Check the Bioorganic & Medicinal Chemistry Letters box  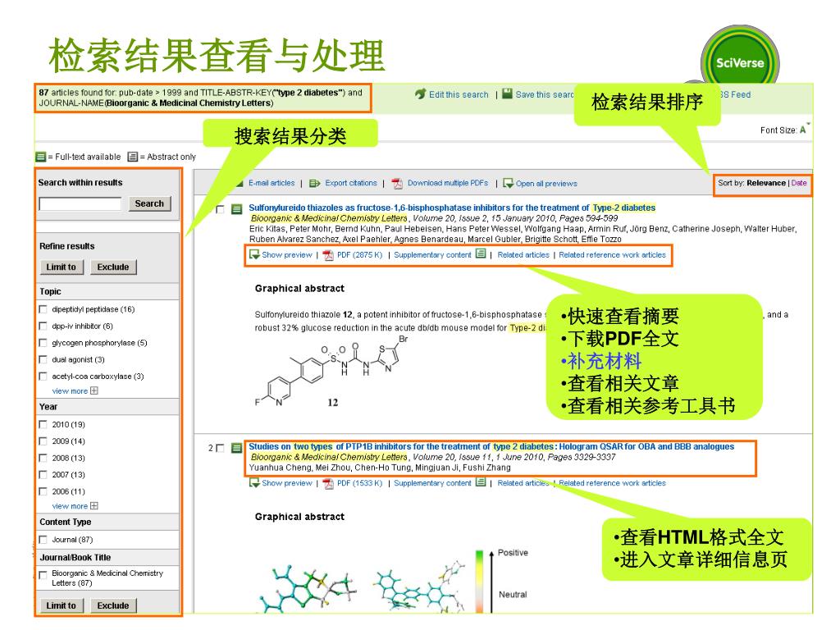coord(43,575)
